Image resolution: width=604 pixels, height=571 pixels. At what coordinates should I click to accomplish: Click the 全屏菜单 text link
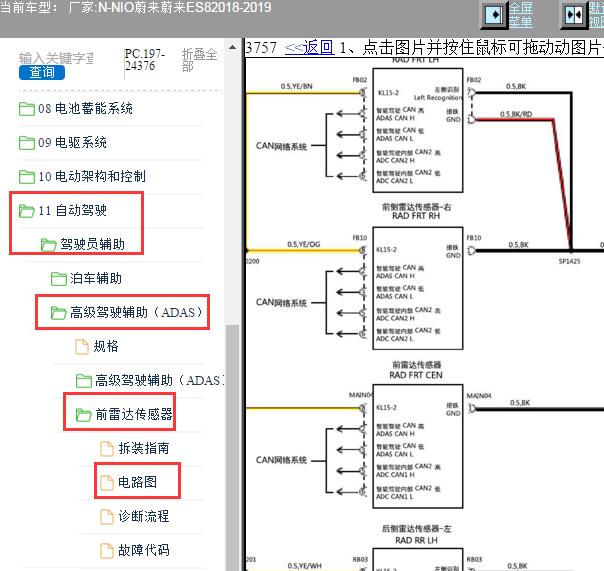[x=521, y=15]
